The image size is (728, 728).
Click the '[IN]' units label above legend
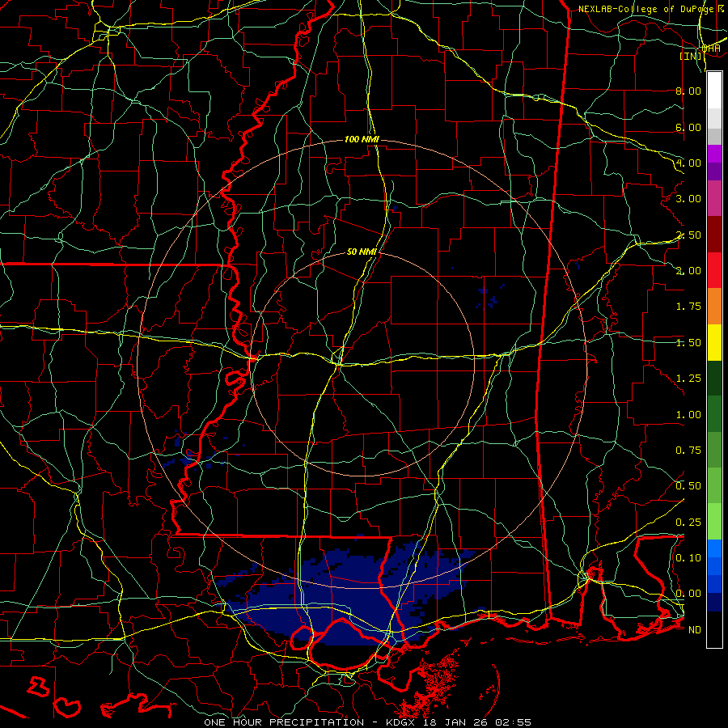691,57
